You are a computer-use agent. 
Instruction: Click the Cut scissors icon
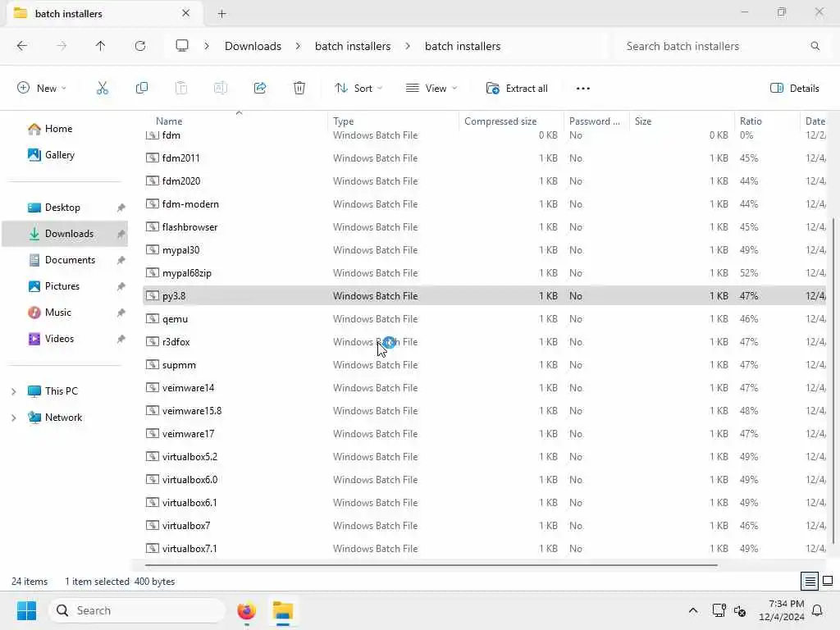tap(103, 89)
